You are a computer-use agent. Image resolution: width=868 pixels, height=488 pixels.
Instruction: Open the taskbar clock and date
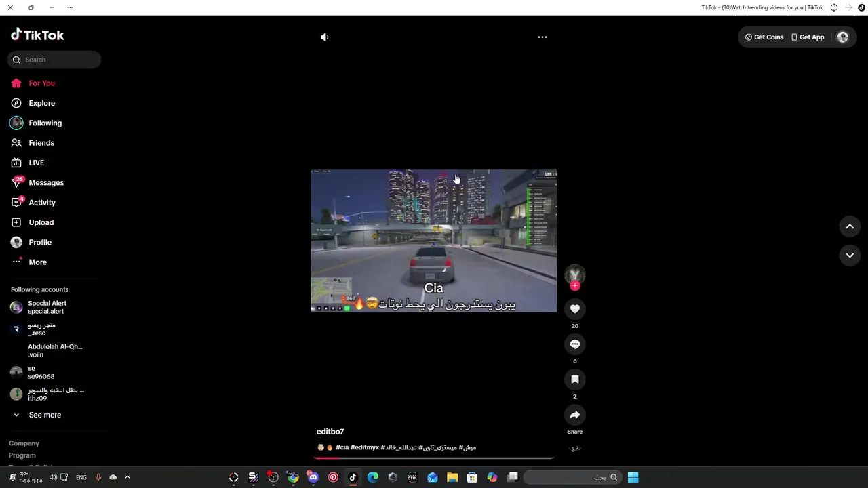[x=31, y=477]
